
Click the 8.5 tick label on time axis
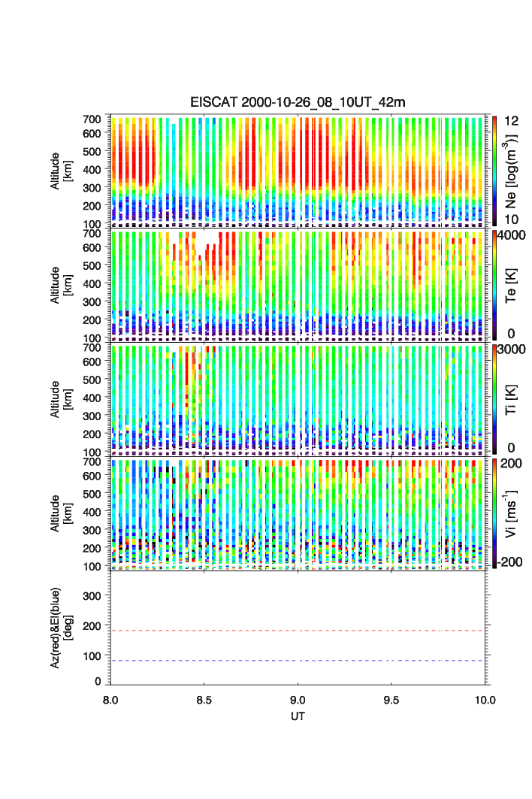pos(204,700)
